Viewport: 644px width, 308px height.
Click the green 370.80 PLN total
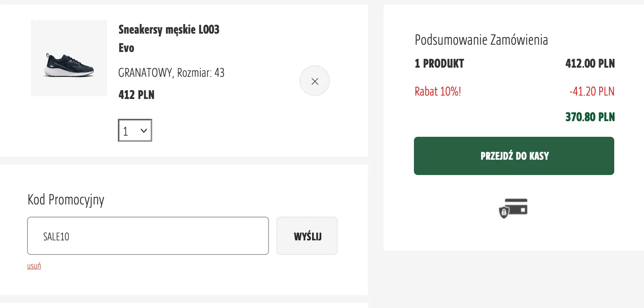pos(590,117)
